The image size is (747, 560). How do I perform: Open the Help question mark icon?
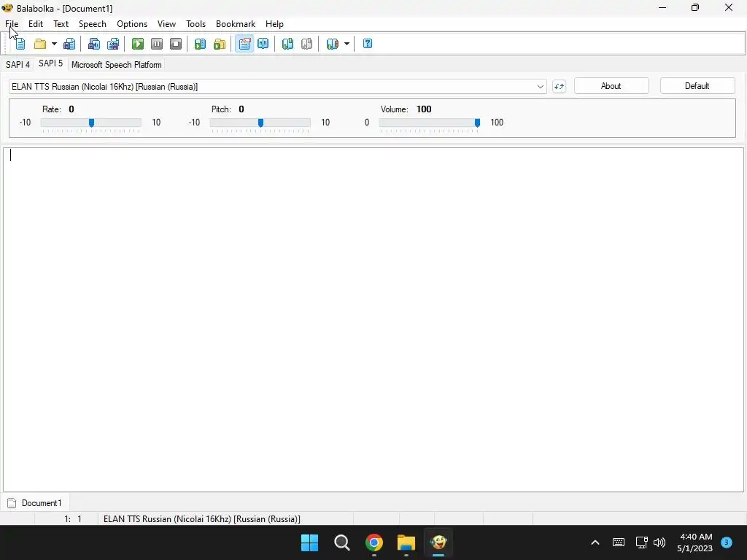368,44
